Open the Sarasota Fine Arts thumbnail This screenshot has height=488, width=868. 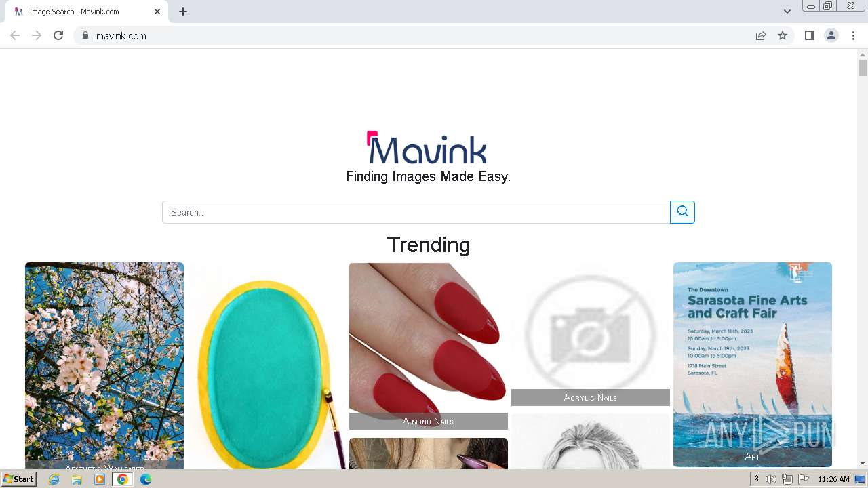(753, 365)
